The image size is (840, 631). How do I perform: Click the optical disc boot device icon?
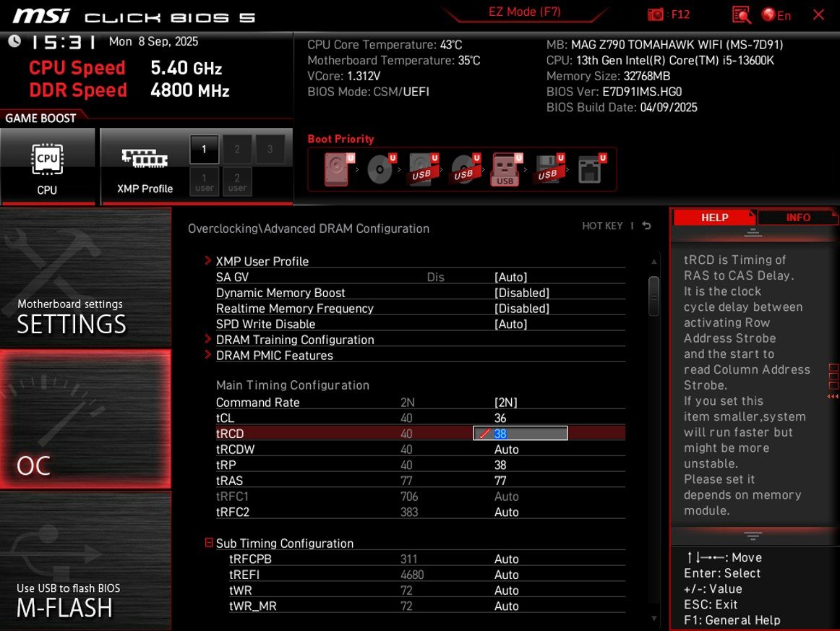pyautogui.click(x=382, y=169)
